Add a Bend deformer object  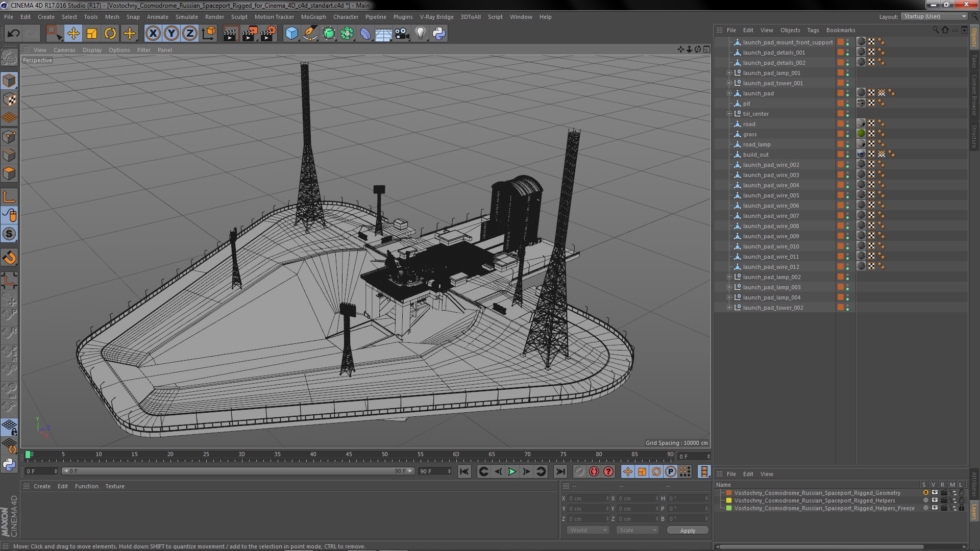(x=365, y=34)
